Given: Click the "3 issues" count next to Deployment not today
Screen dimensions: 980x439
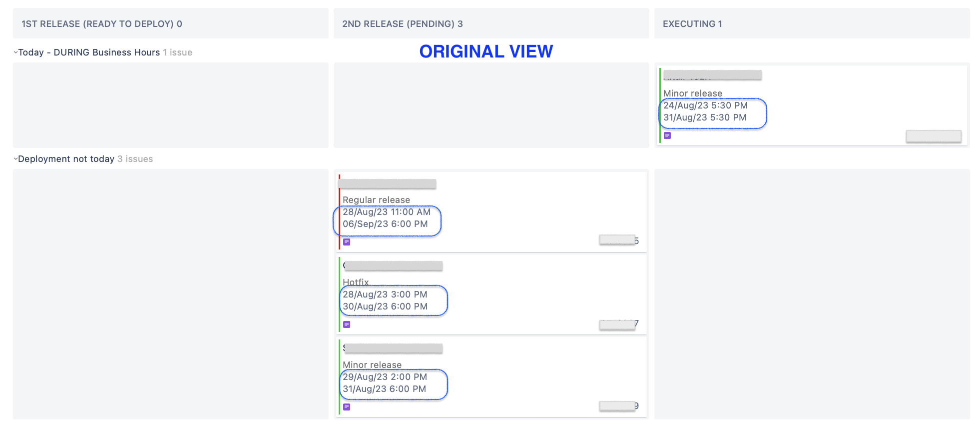Looking at the screenshot, I should pyautogui.click(x=135, y=158).
